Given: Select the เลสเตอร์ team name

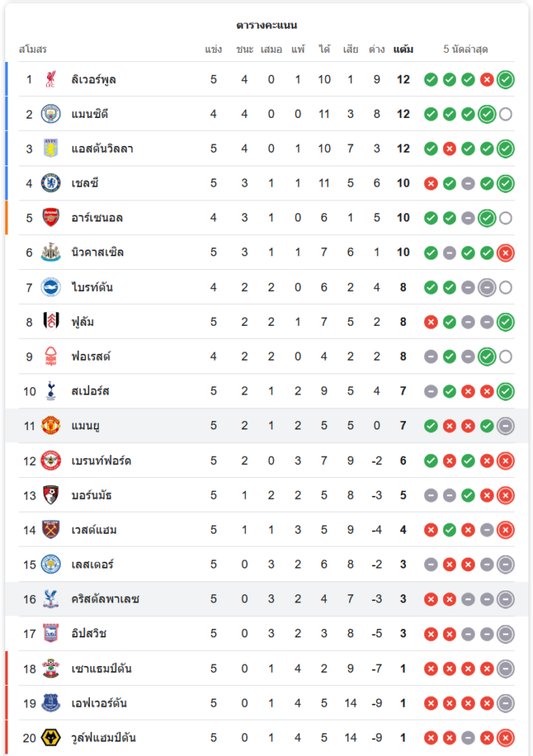Looking at the screenshot, I should [93, 564].
